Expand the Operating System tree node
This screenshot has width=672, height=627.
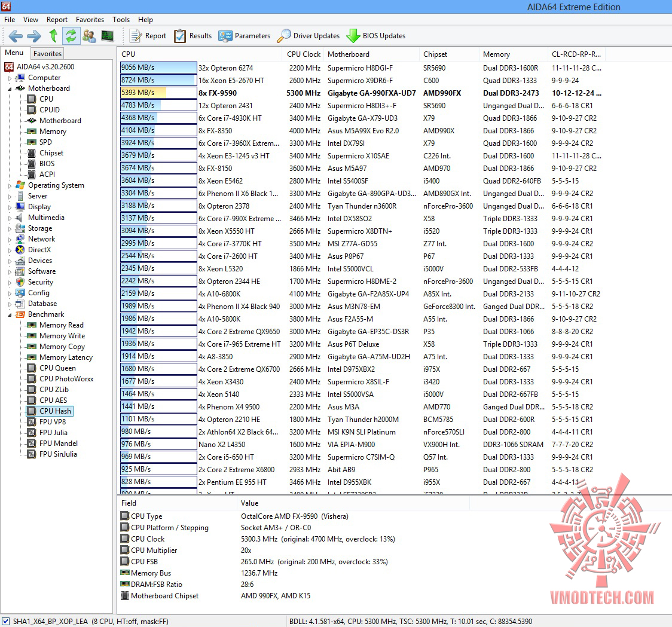click(x=10, y=186)
